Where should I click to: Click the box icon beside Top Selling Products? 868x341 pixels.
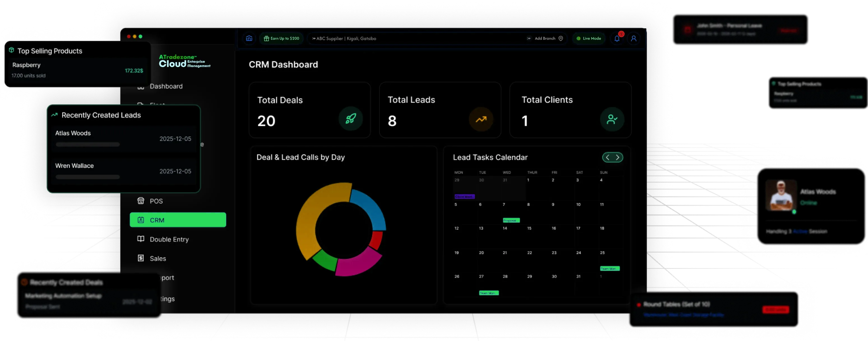(x=11, y=50)
